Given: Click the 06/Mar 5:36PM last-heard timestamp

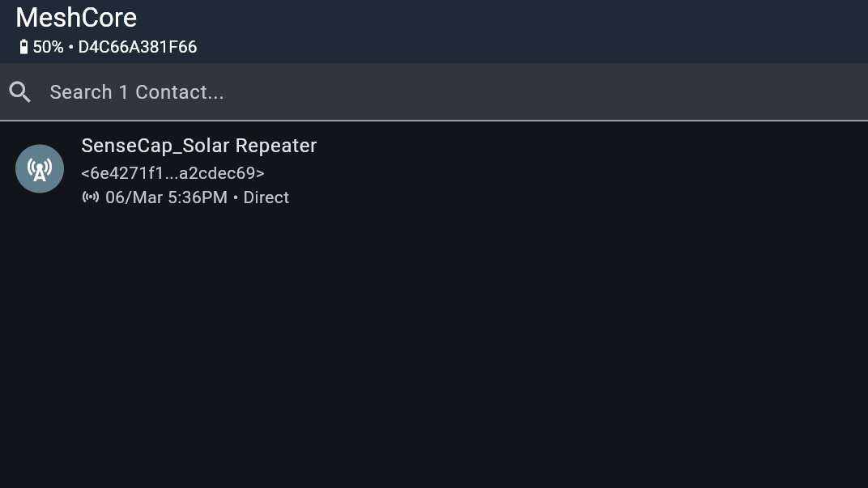Looking at the screenshot, I should (166, 197).
